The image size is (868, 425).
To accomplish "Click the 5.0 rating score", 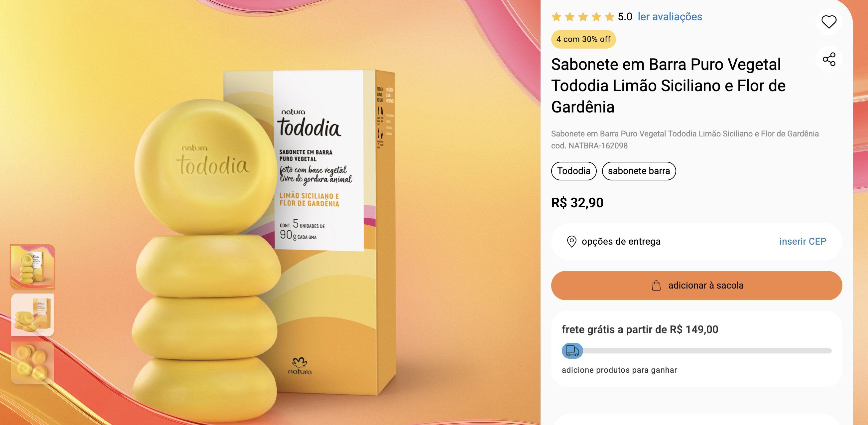I will 625,17.
